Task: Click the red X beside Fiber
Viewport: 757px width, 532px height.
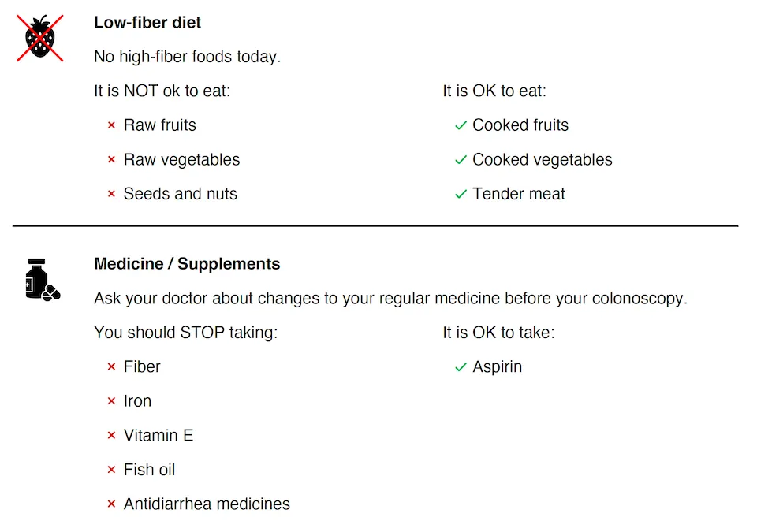Action: (x=111, y=367)
